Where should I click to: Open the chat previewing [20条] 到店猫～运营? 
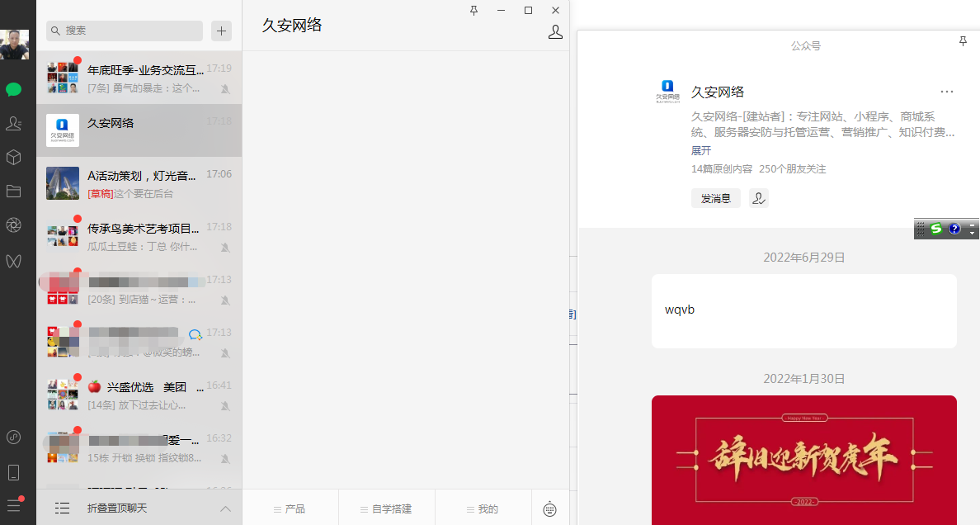tap(139, 288)
